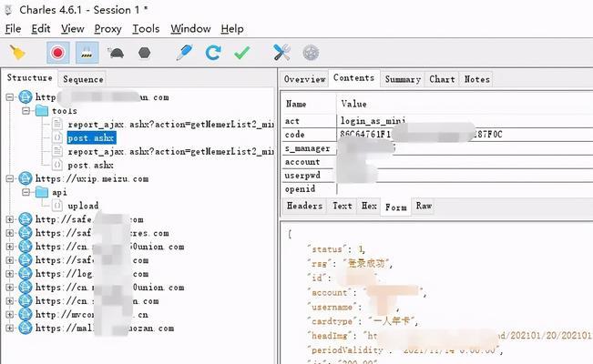Click the Validate green checkmark icon
Viewport: 593px width, 364px height.
coord(242,53)
